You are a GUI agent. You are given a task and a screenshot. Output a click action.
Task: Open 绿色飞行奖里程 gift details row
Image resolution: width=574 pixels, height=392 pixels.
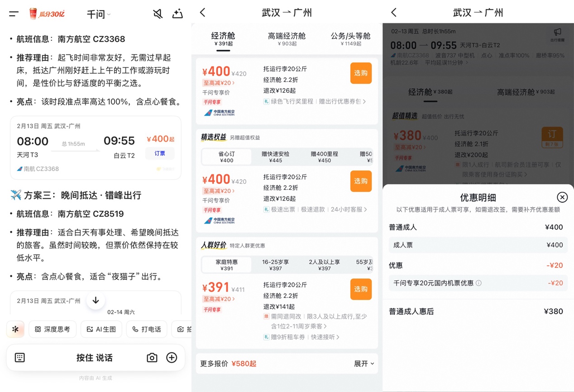(x=315, y=101)
